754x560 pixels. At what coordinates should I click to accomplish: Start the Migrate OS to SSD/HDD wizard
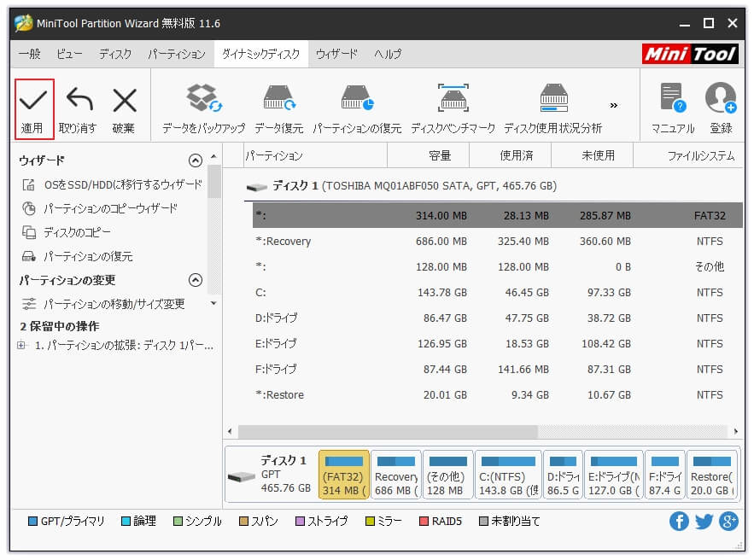tap(113, 184)
